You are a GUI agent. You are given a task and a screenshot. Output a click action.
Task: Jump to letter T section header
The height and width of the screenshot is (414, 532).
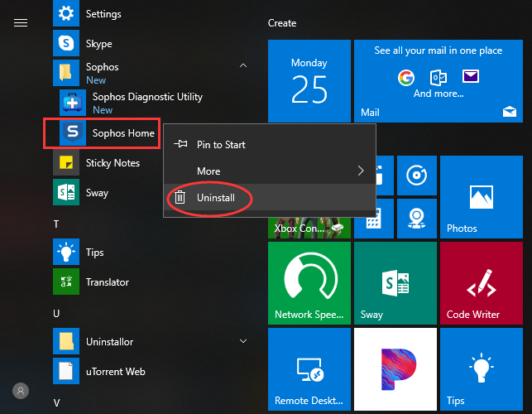56,224
